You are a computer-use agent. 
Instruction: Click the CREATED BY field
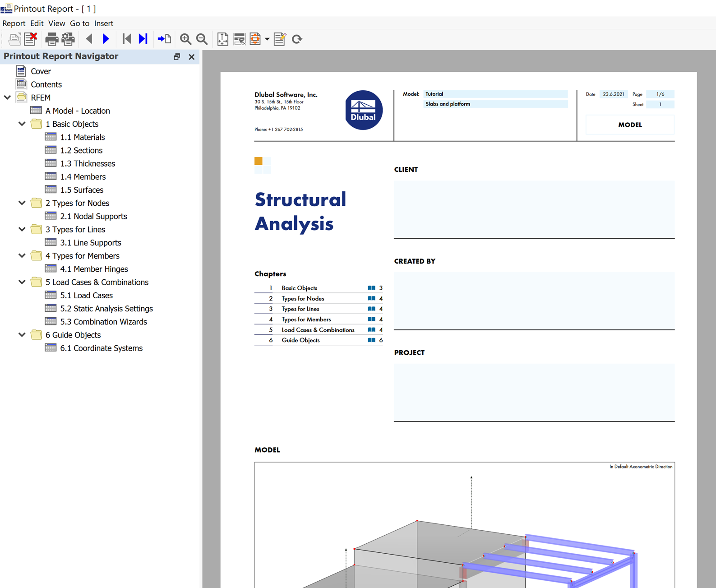(534, 301)
